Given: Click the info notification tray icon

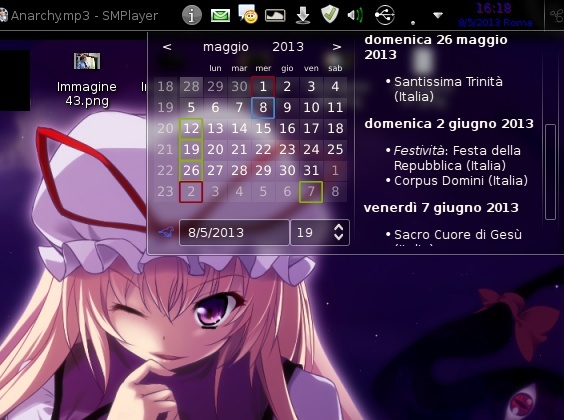Looking at the screenshot, I should click(191, 15).
